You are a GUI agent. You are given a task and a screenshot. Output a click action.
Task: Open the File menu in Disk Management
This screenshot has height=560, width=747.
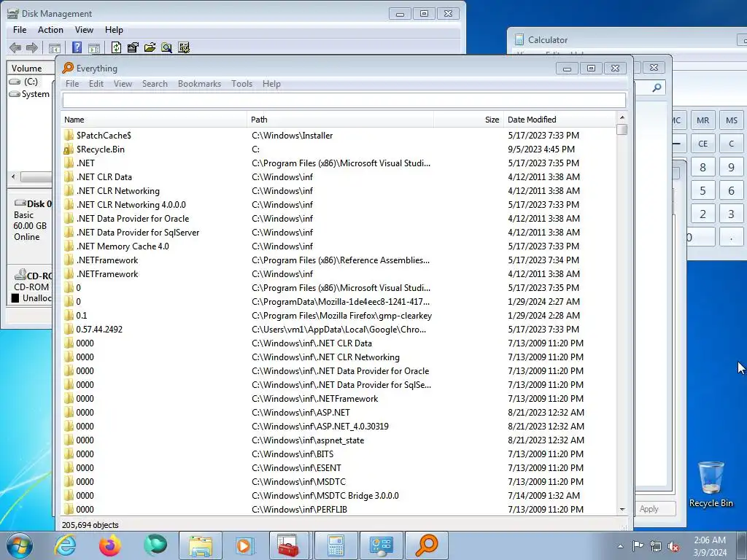point(20,29)
